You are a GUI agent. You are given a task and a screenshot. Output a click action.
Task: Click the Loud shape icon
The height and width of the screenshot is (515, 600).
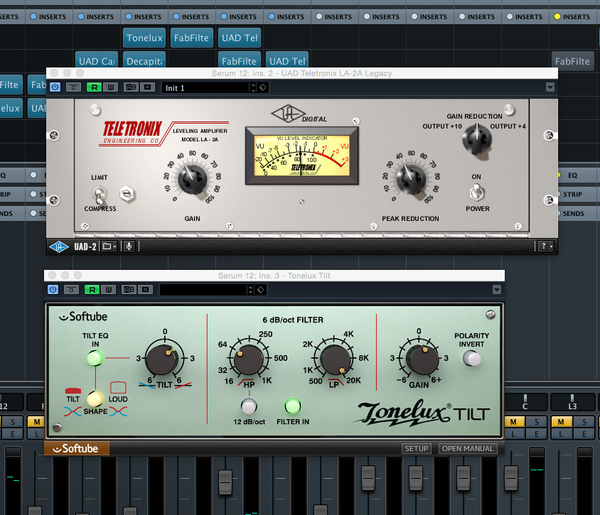click(x=118, y=388)
